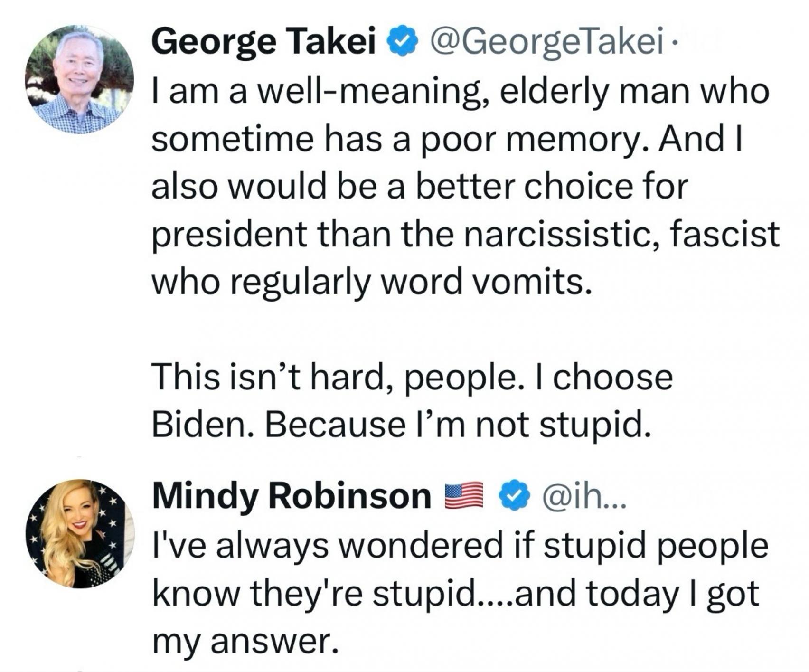
Task: Open Mindy Robinson's profile picture
Action: pyautogui.click(x=80, y=534)
